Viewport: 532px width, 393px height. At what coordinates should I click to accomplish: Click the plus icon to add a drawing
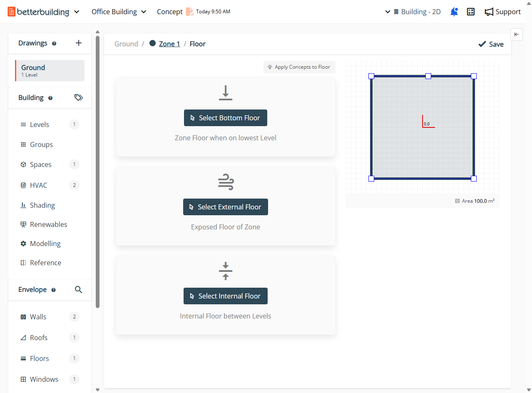pos(79,43)
